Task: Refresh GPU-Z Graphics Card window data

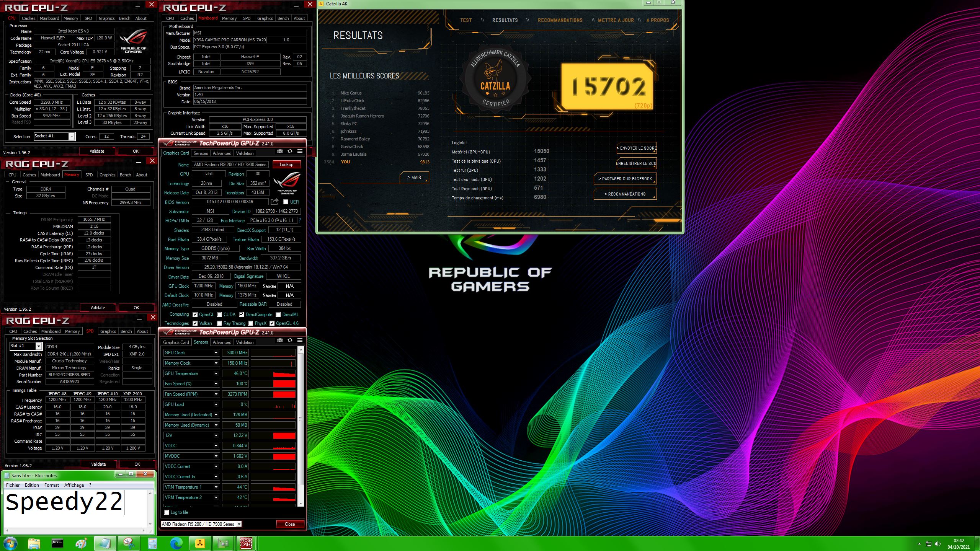Action: [290, 152]
